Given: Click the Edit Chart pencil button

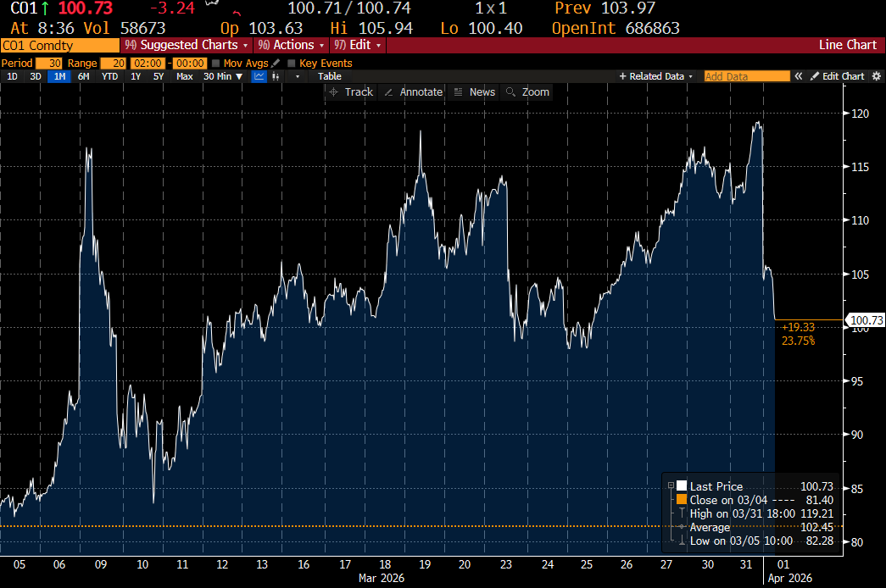Looking at the screenshot, I should (837, 76).
